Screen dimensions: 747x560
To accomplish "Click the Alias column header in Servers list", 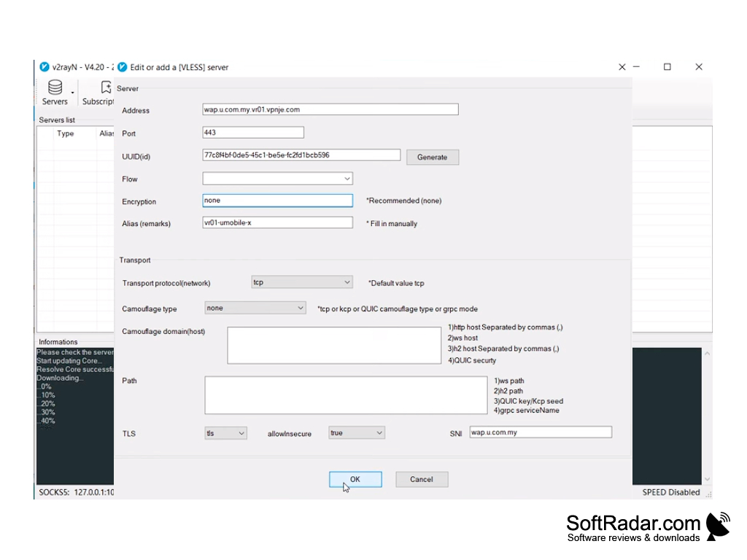I will (107, 133).
